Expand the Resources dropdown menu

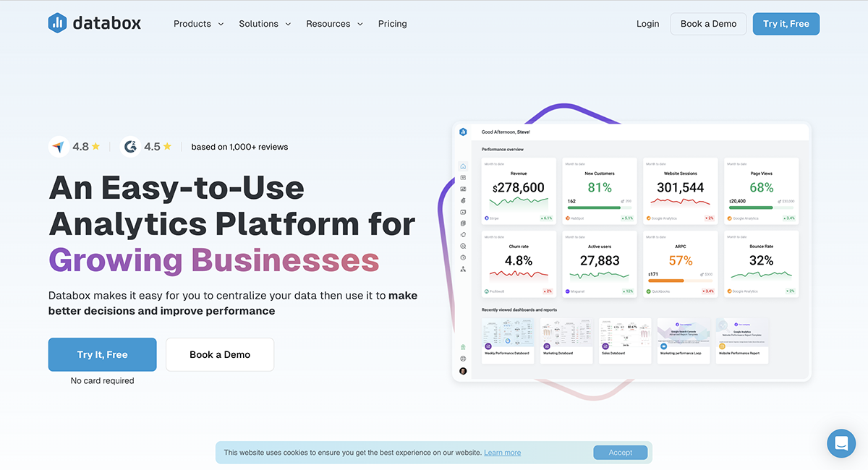coord(334,24)
